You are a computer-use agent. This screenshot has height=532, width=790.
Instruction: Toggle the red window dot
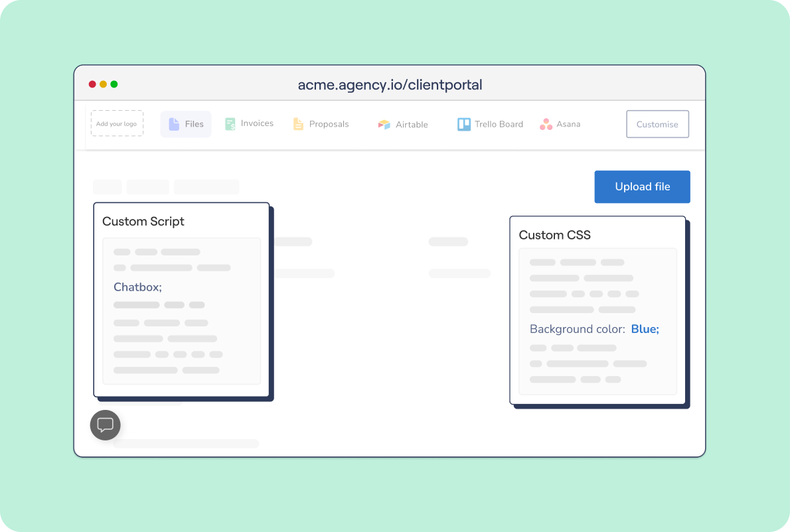tap(92, 84)
